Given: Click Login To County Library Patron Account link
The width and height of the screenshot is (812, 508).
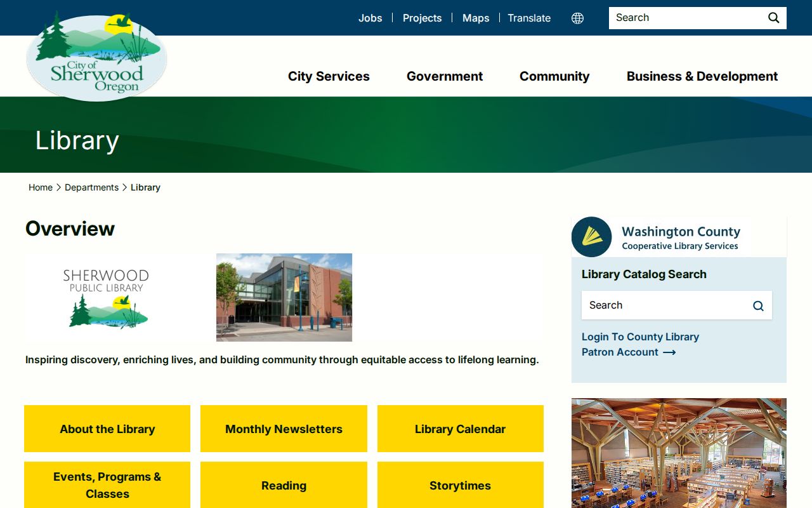Looking at the screenshot, I should pos(640,345).
